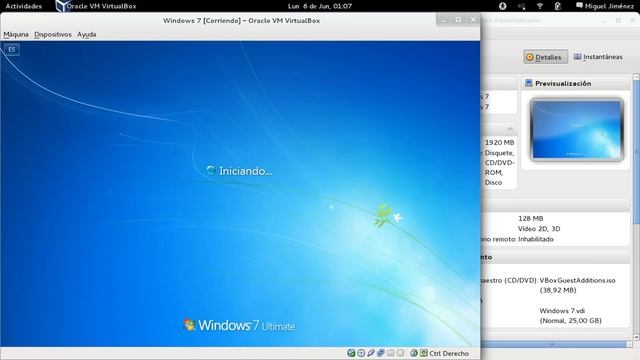Click Actividades in the top panel
This screenshot has width=640, height=360.
click(x=24, y=6)
